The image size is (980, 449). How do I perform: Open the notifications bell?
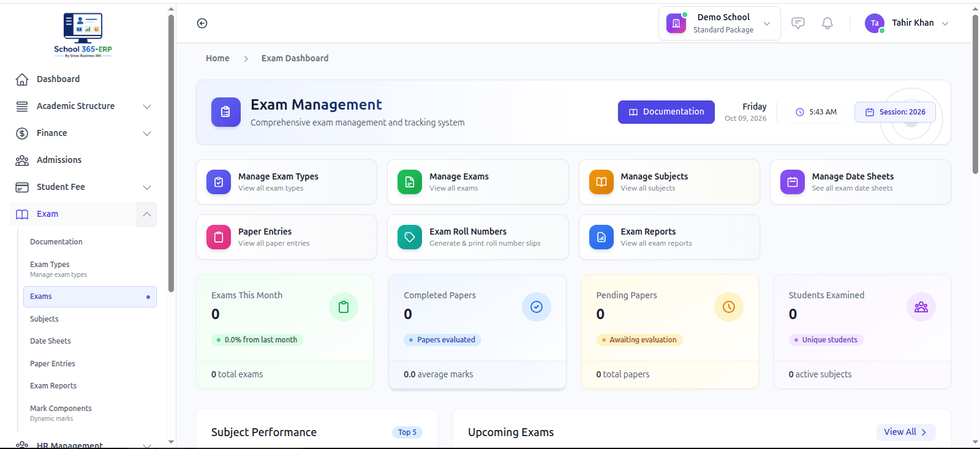pyautogui.click(x=827, y=23)
